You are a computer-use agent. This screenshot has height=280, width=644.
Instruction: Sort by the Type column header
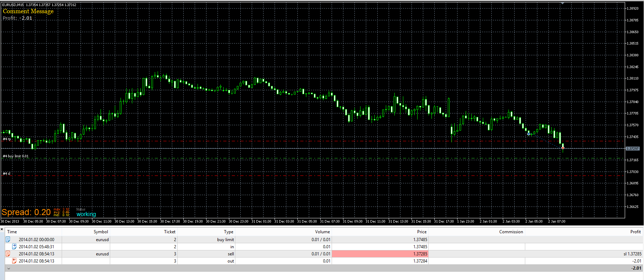point(229,232)
